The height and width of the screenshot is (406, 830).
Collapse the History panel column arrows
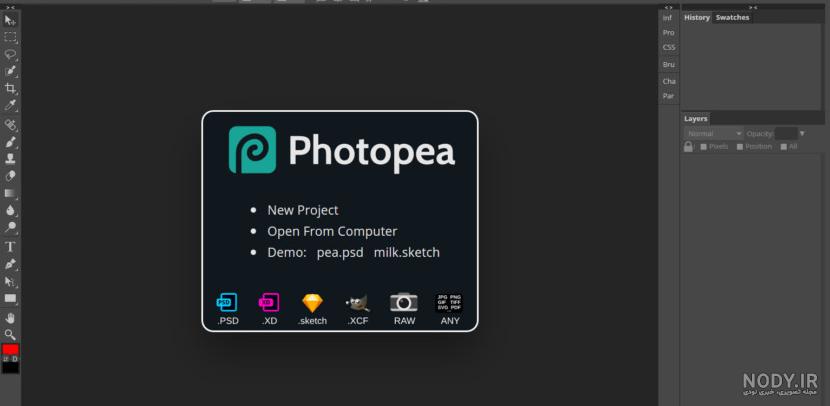point(753,7)
